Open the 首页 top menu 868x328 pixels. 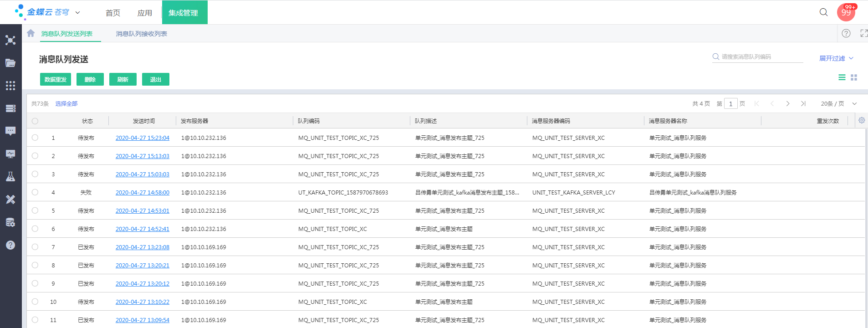113,13
